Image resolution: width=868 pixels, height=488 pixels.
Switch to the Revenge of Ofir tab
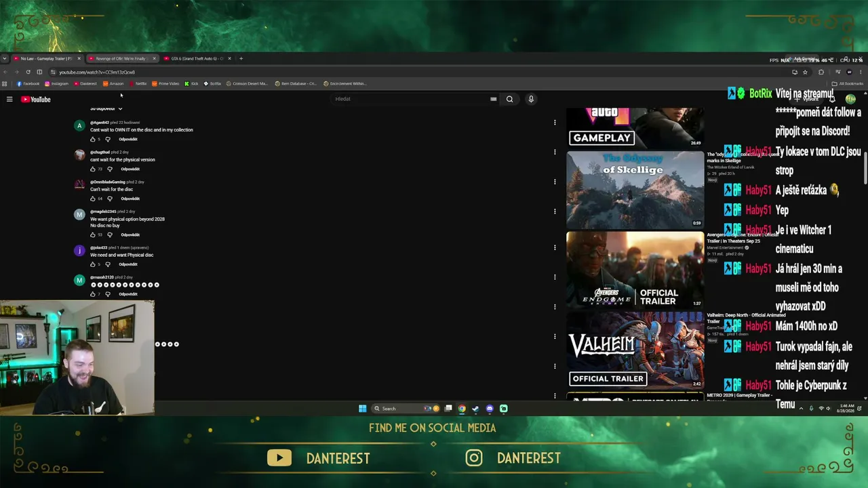122,58
